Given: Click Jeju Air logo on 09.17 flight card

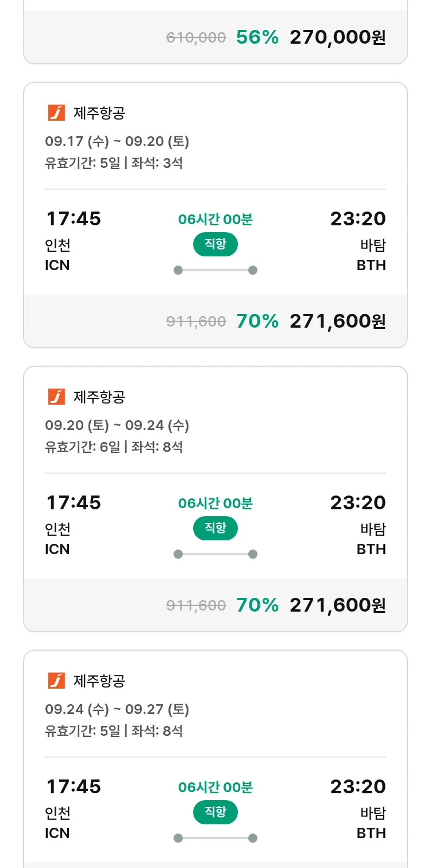Looking at the screenshot, I should [x=56, y=113].
